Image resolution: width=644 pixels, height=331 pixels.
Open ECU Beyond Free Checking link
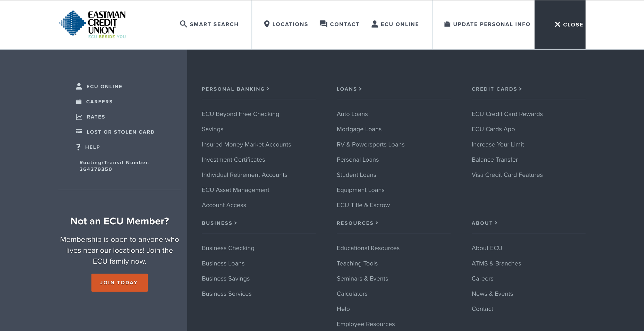(x=240, y=114)
